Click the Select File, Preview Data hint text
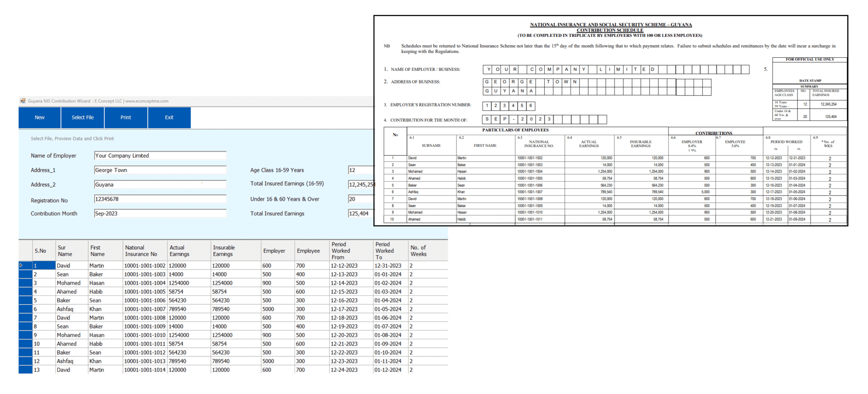The image size is (868, 394). pos(72,139)
